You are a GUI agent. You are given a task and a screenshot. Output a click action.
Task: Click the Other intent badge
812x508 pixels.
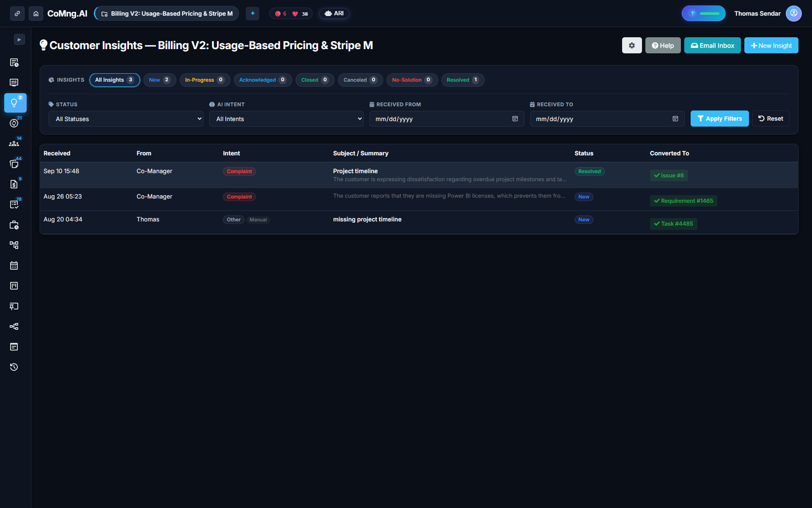point(233,220)
